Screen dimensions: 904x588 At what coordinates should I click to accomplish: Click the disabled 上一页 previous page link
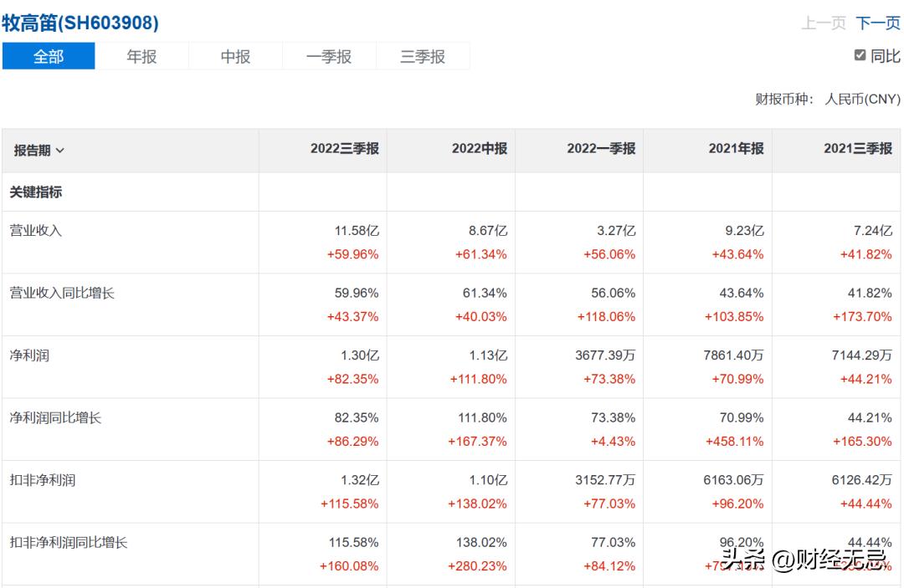click(826, 24)
